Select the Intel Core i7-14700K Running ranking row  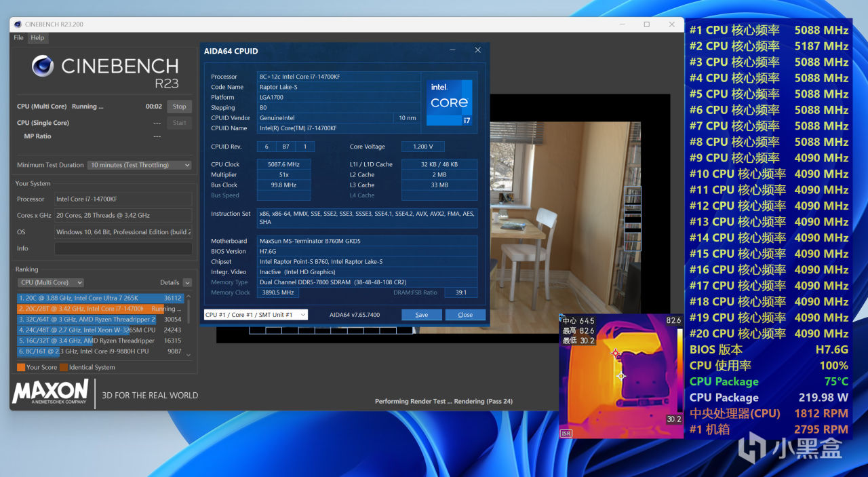[x=100, y=309]
